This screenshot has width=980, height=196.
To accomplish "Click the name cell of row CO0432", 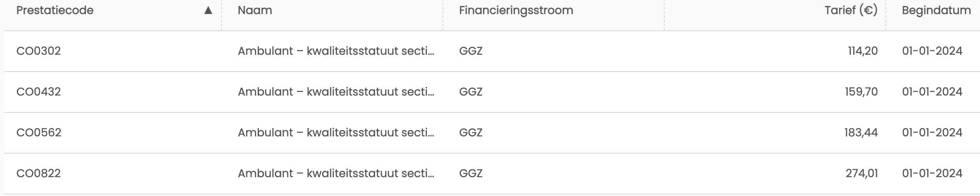I will click(x=336, y=92).
